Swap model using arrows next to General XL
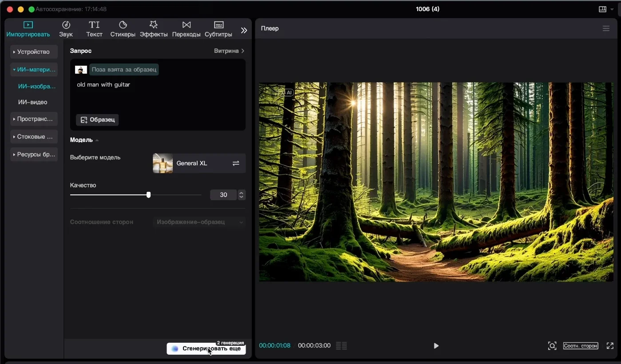 236,163
